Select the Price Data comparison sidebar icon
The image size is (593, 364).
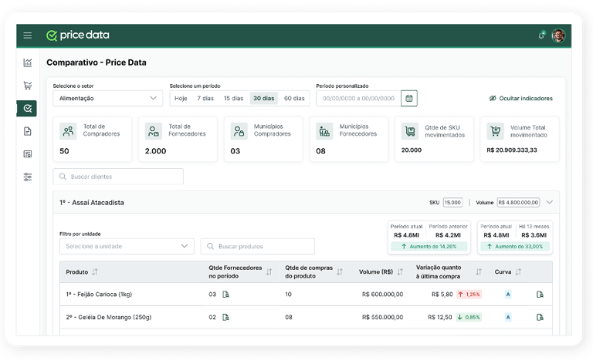click(27, 109)
